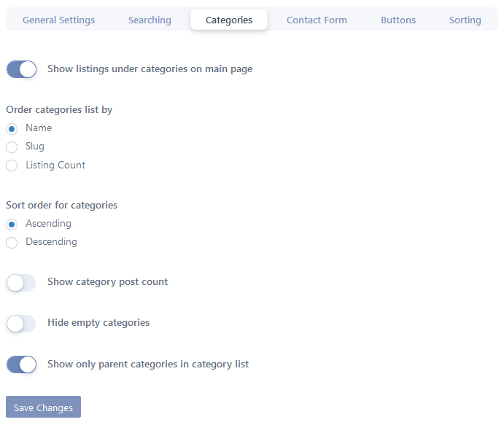Switch to the Sorting tab

coord(465,20)
